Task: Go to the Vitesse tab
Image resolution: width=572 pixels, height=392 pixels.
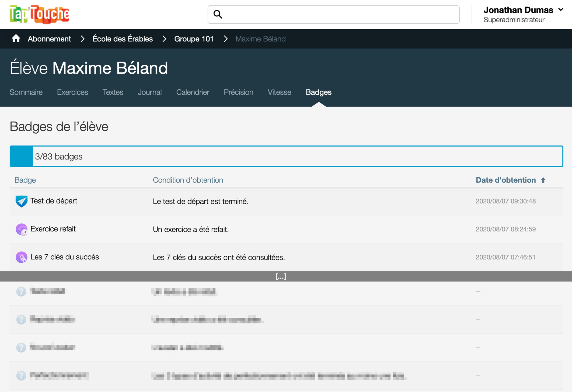Action: [x=279, y=92]
